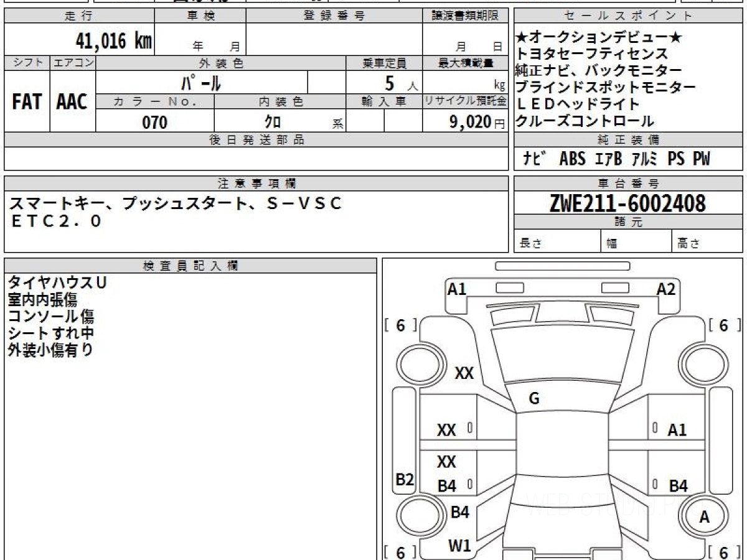Select the 幅 dimension cell
Image resolution: width=747 pixels, height=560 pixels.
637,242
